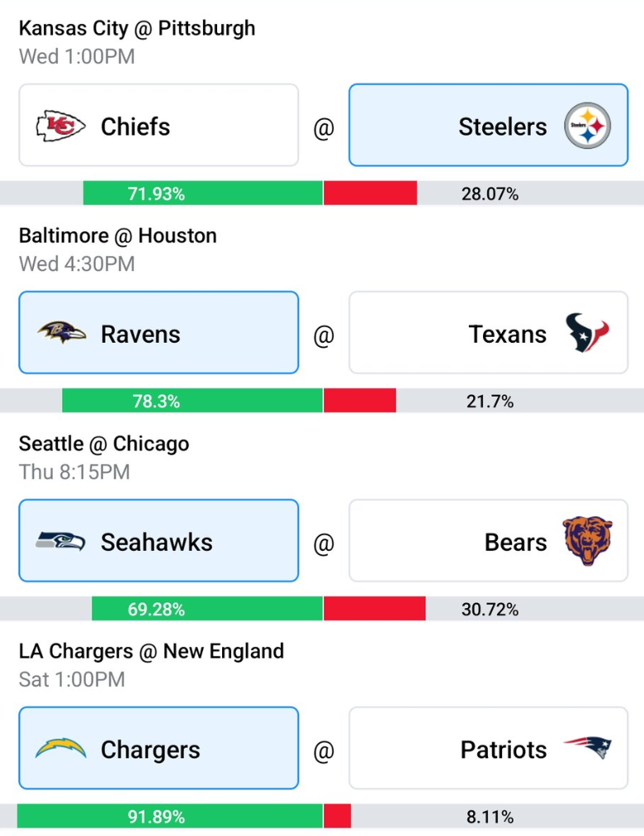This screenshot has height=836, width=644.
Task: Click the green 71.93% pick bar
Action: (203, 193)
